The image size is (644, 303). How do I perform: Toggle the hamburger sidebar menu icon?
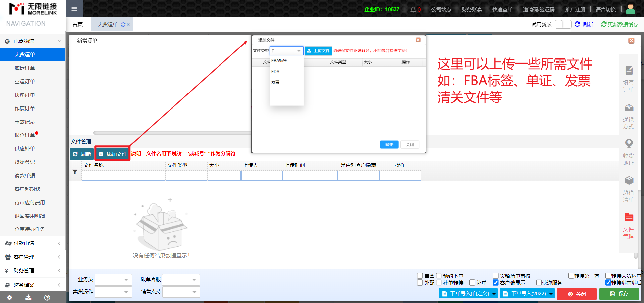point(74,9)
